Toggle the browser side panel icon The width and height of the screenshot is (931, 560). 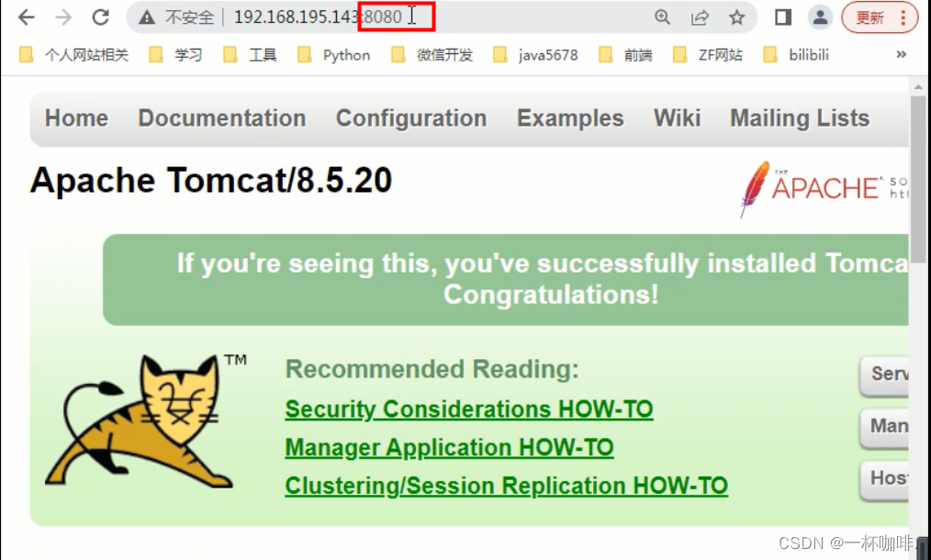click(783, 17)
